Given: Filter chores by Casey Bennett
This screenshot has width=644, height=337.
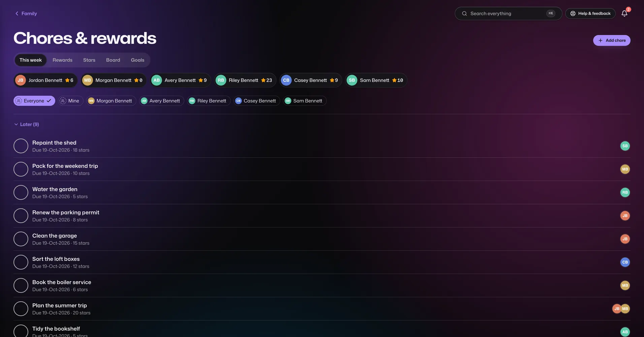Looking at the screenshot, I should click(x=257, y=101).
